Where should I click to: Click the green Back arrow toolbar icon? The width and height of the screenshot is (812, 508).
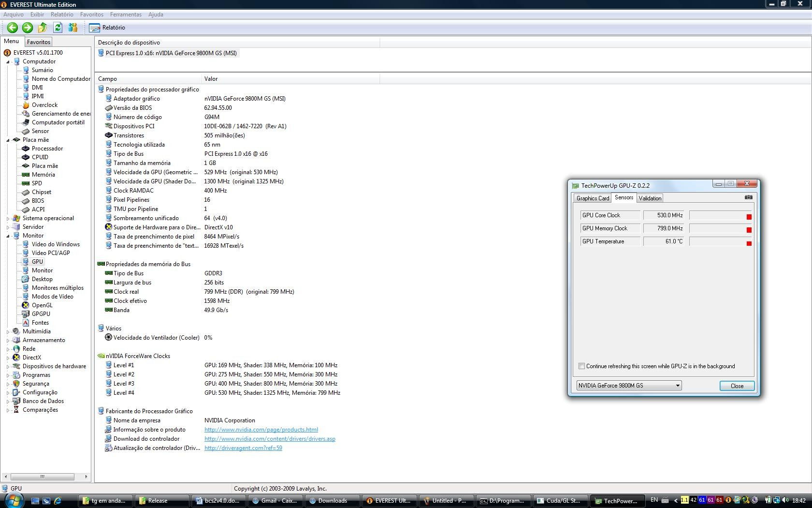click(13, 28)
